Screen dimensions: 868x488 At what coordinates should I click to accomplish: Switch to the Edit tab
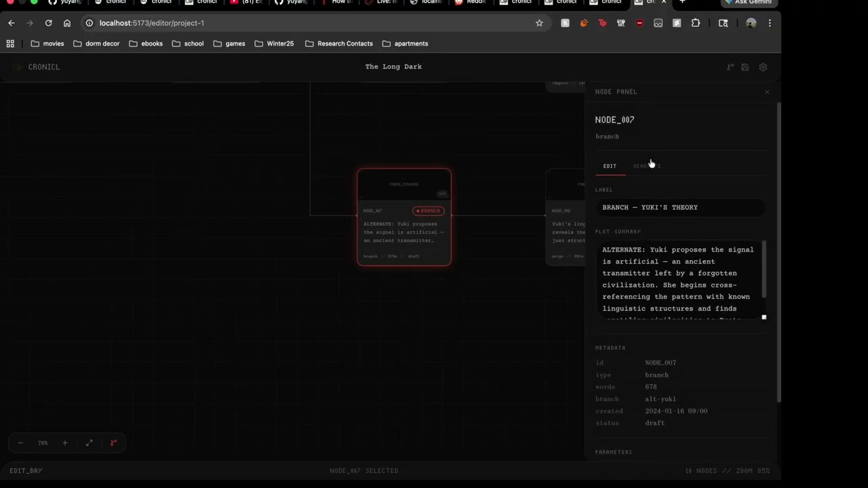[x=610, y=166]
